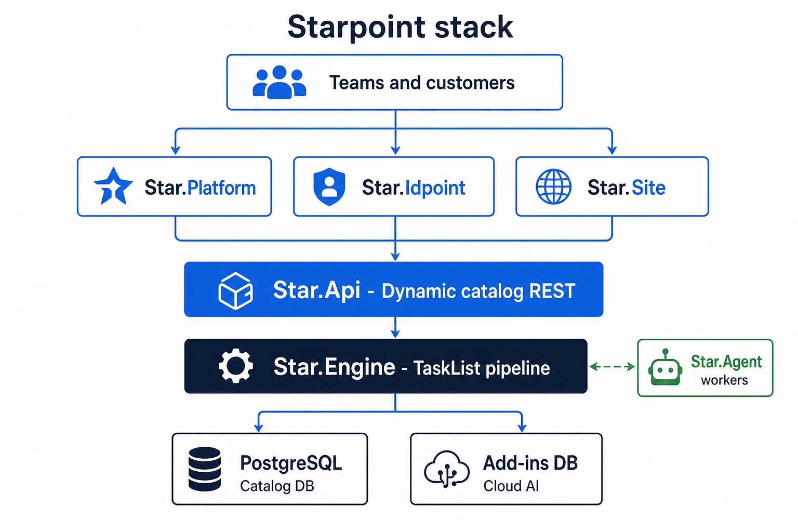
Task: Click the Cloud AI subtitle
Action: tap(511, 486)
